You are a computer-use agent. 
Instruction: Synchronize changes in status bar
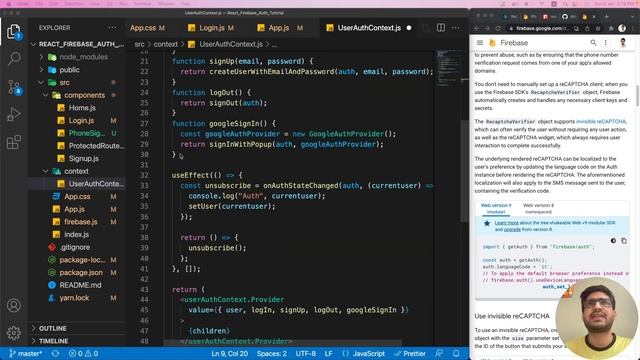[x=55, y=353]
